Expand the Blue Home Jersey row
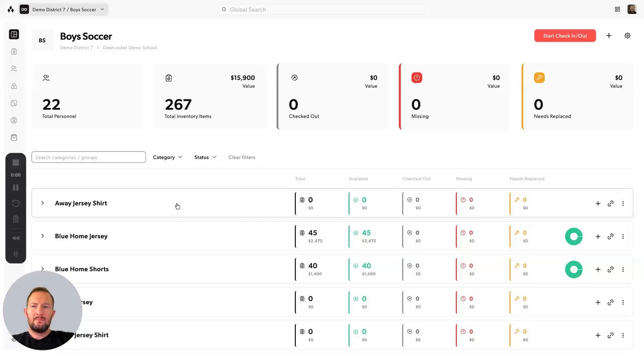644x353 pixels. [x=42, y=236]
